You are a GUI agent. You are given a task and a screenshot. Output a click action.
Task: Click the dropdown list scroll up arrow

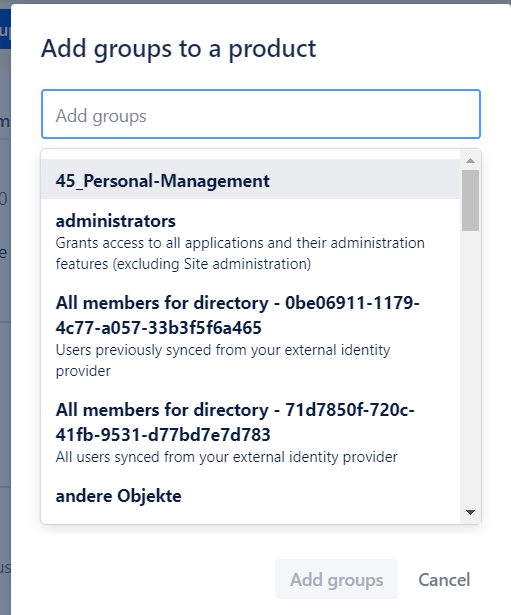pyautogui.click(x=470, y=160)
